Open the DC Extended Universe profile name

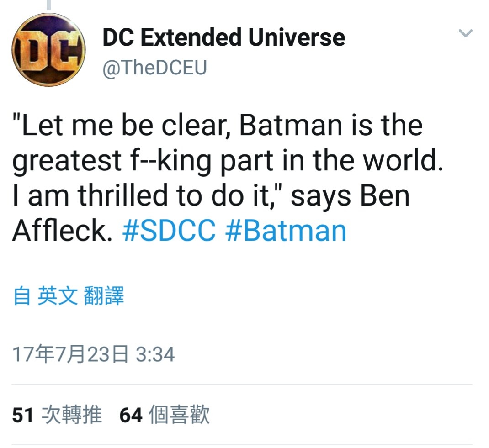[223, 37]
